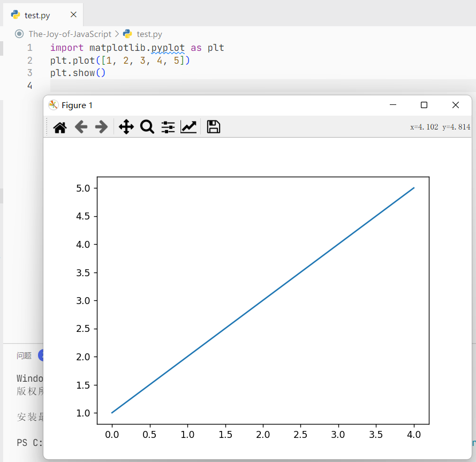Enable zoom-to-rectangle mode
The image size is (476, 462).
coord(147,127)
